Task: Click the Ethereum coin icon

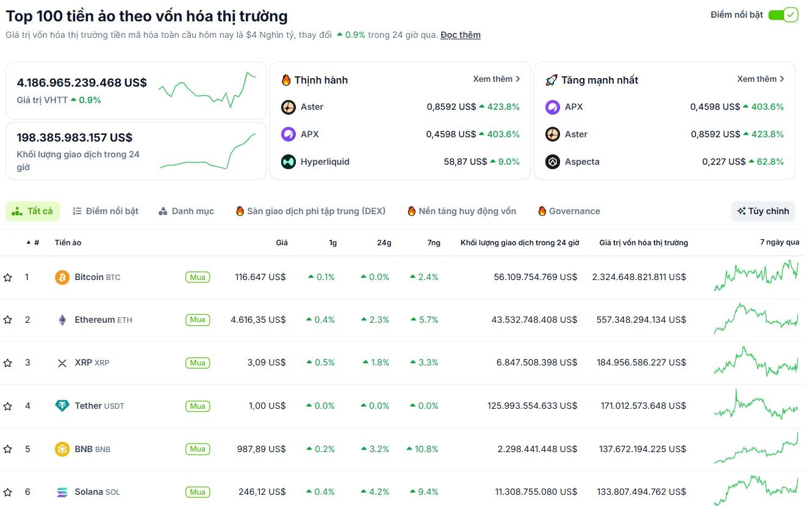Action: point(62,319)
